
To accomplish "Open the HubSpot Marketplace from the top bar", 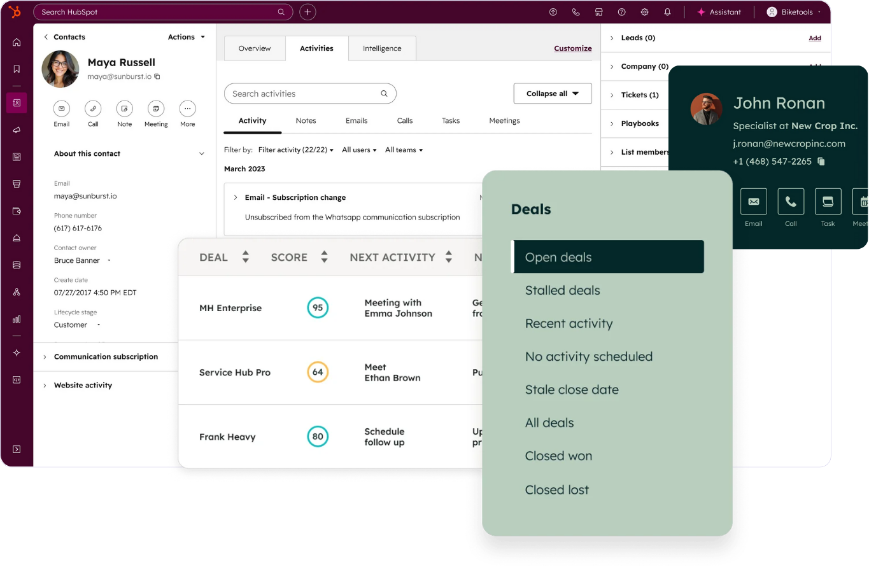I will point(598,11).
